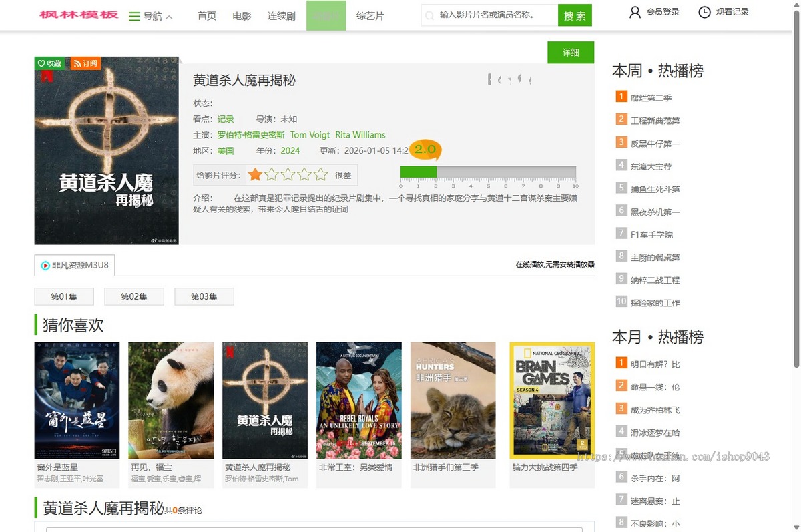The width and height of the screenshot is (801, 532).
Task: Expand the 导航 chevron arrow
Action: click(169, 17)
